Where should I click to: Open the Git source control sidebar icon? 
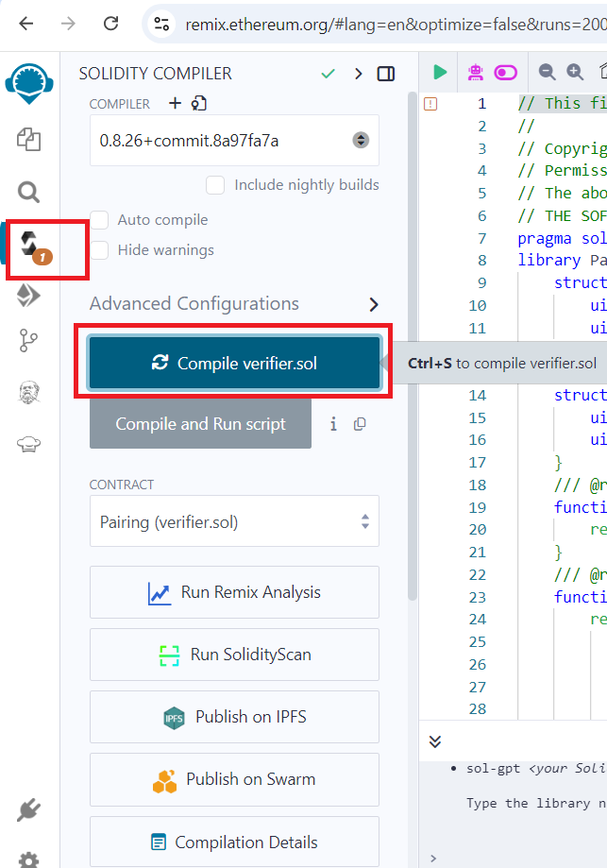pos(28,340)
